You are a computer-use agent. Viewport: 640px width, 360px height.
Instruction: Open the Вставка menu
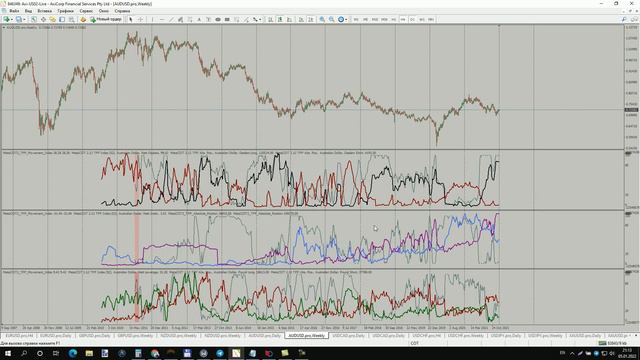[x=44, y=11]
